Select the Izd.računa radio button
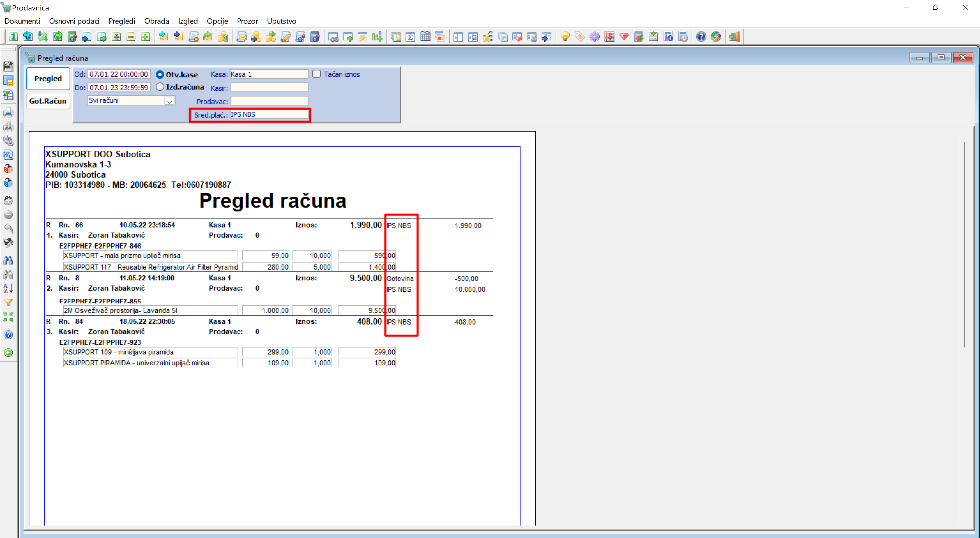The height and width of the screenshot is (538, 980). (x=160, y=87)
